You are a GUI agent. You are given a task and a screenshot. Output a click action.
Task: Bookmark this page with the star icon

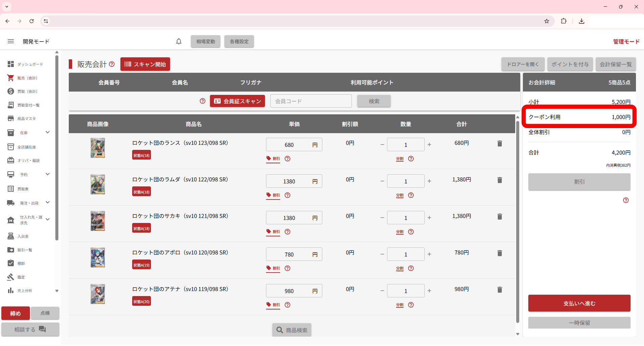tap(547, 21)
